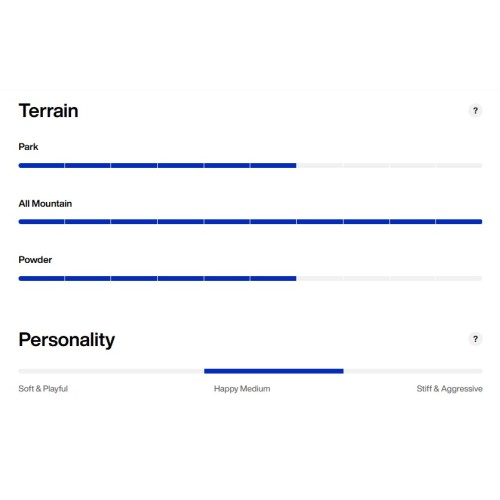Click the Powder terrain label
This screenshot has height=500, width=500.
[35, 260]
